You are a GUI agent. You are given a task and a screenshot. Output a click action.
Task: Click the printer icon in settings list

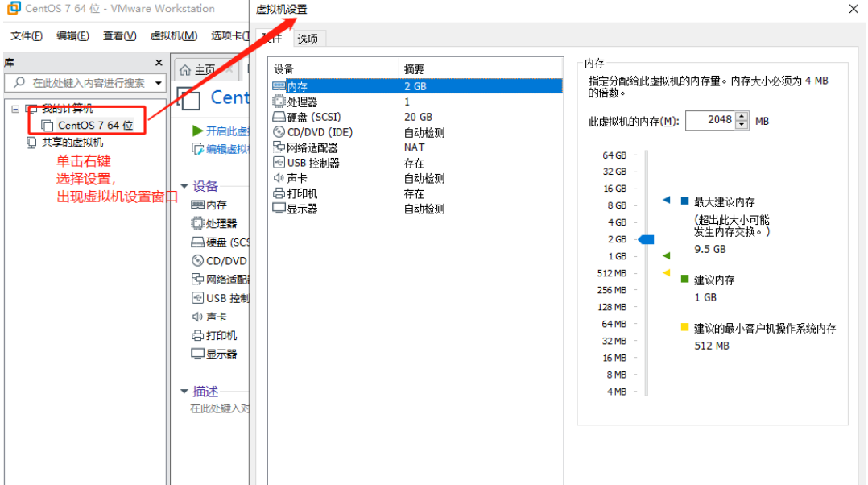(279, 193)
